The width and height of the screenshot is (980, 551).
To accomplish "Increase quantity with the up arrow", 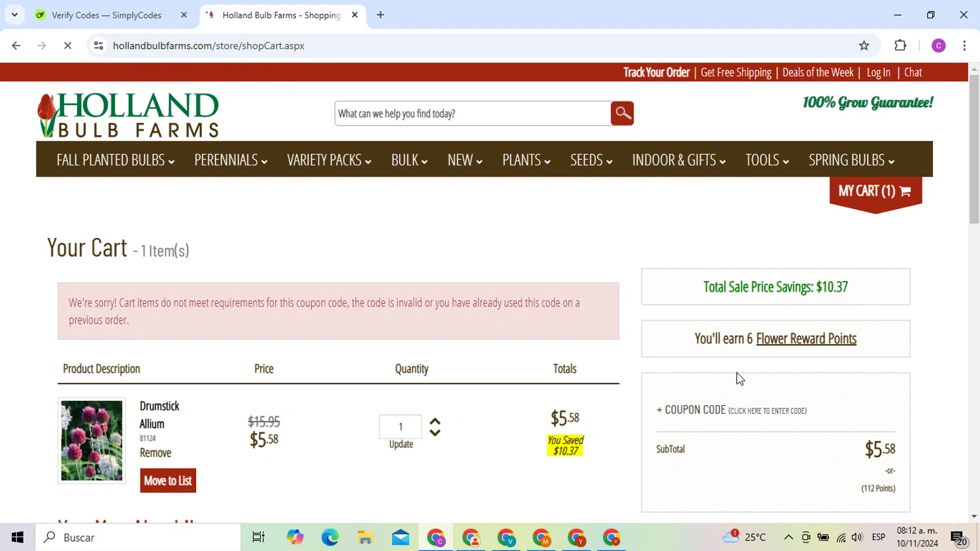I will point(435,422).
